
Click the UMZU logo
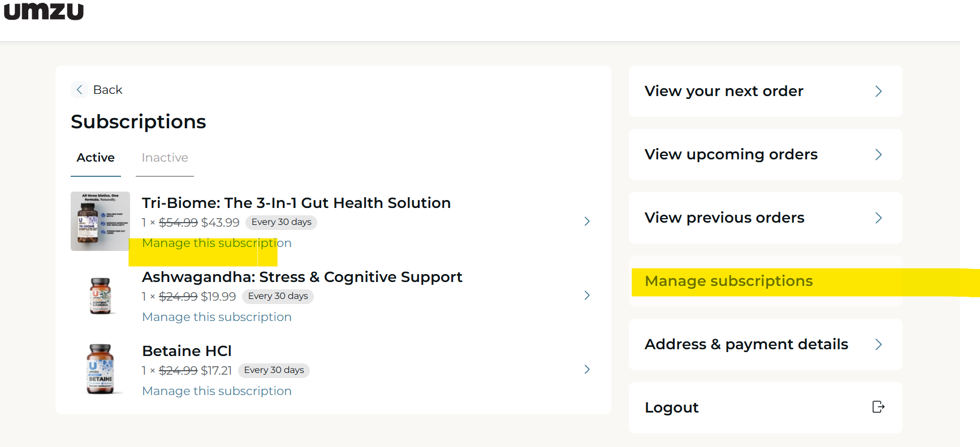(44, 11)
